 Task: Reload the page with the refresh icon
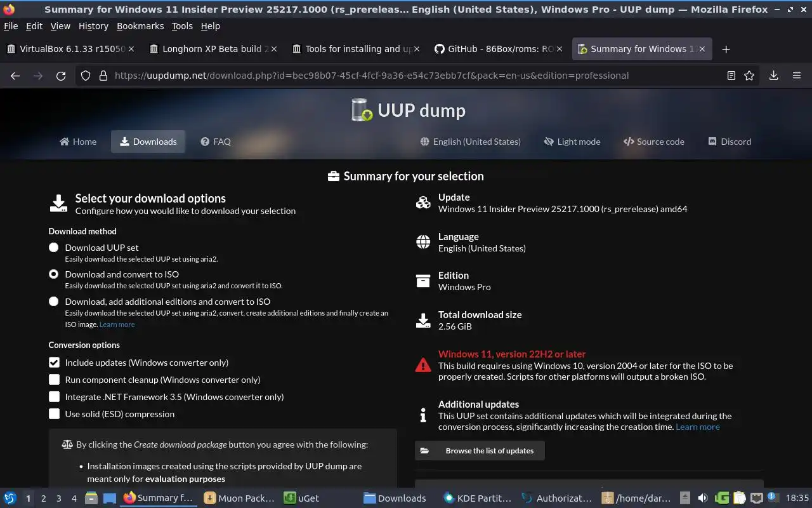(x=61, y=76)
